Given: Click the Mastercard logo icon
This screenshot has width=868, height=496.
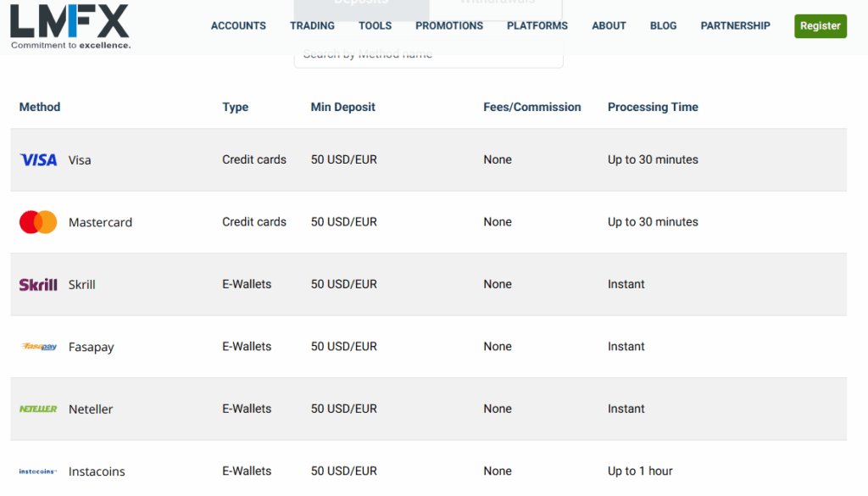Looking at the screenshot, I should 38,222.
